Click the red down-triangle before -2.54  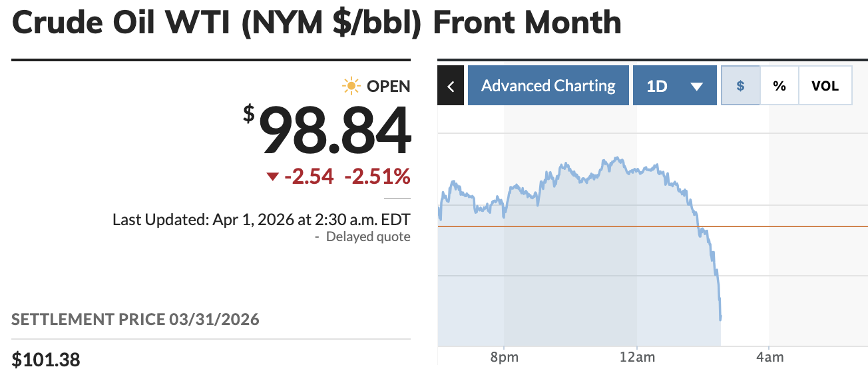(272, 177)
